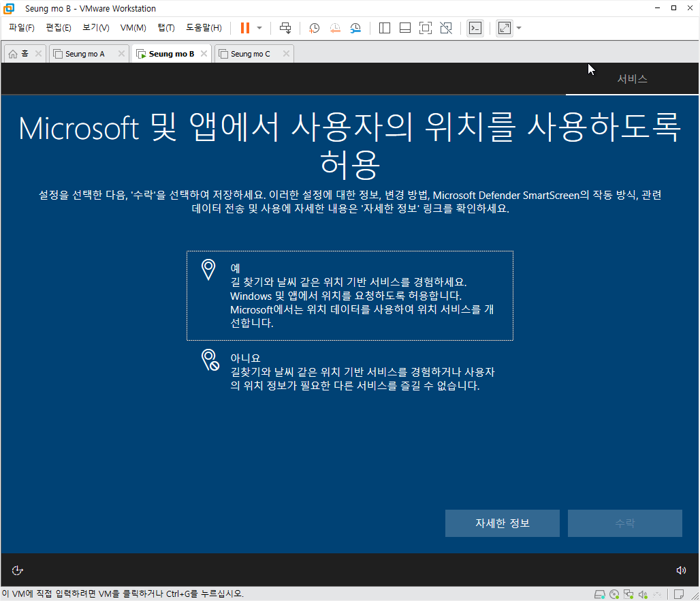Close the Seung mo A tab
The width and height of the screenshot is (700, 601).
(121, 54)
